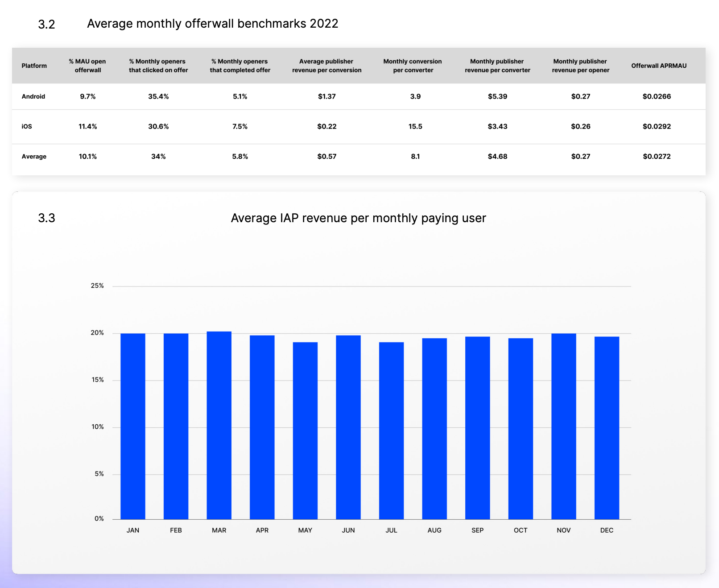Image resolution: width=719 pixels, height=588 pixels.
Task: Click iOS's 30.6% clicked value
Action: point(158,126)
